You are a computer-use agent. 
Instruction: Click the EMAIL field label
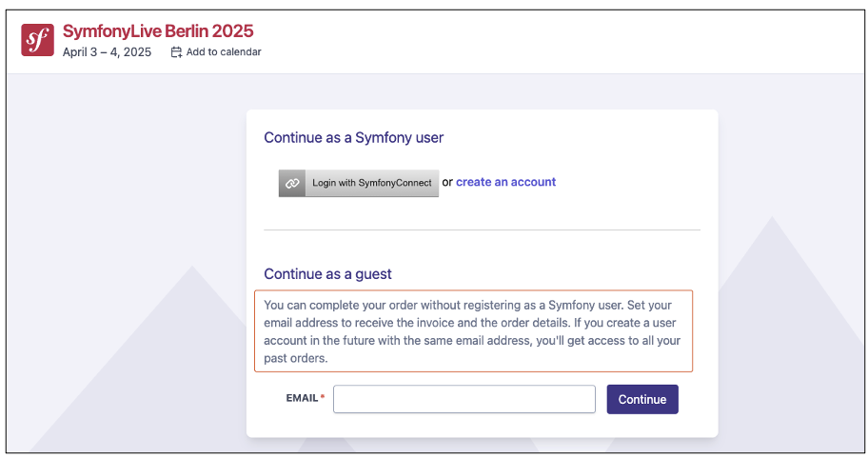pyautogui.click(x=302, y=398)
